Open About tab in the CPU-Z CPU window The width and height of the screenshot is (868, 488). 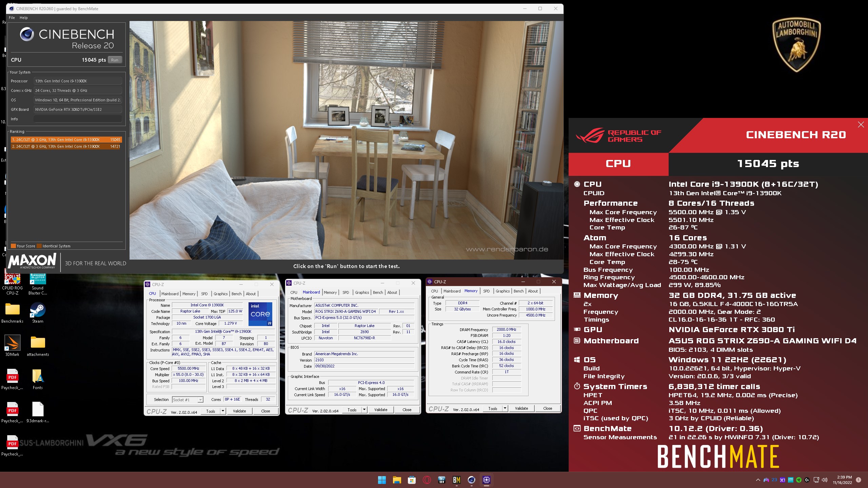[x=251, y=294]
